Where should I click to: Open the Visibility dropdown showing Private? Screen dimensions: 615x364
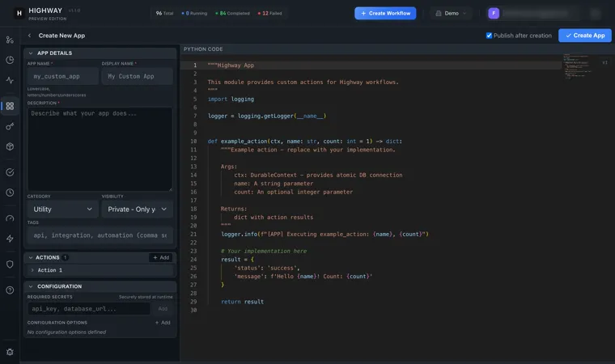(138, 209)
